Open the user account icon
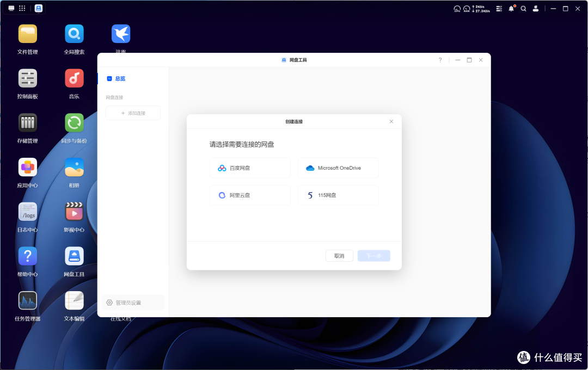 pos(536,8)
